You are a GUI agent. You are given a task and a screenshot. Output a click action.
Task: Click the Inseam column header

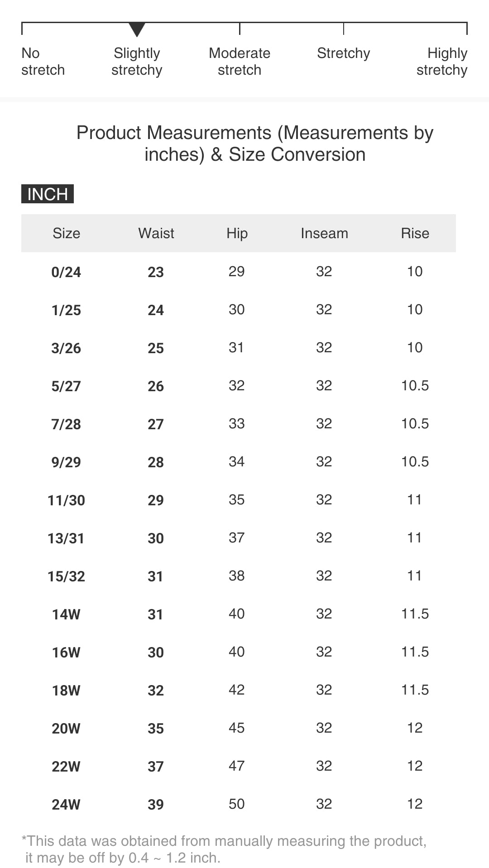pyautogui.click(x=324, y=233)
